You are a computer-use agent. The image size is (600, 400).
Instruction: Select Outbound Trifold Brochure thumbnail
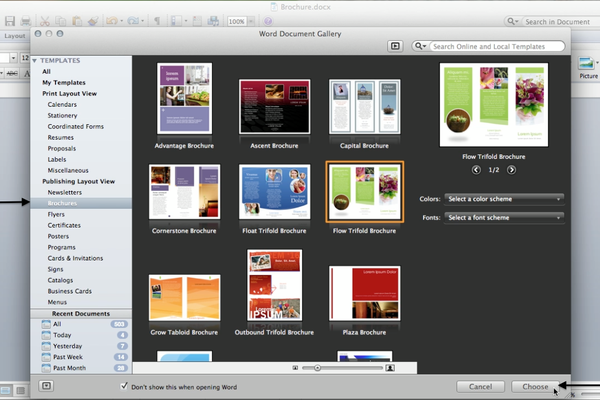[274, 285]
